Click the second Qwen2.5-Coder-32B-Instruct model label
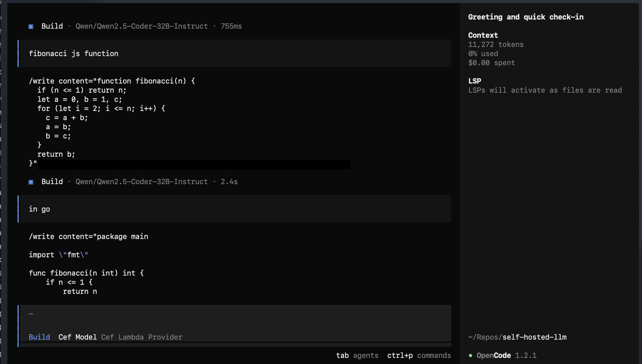Image resolution: width=642 pixels, height=364 pixels. click(x=141, y=182)
